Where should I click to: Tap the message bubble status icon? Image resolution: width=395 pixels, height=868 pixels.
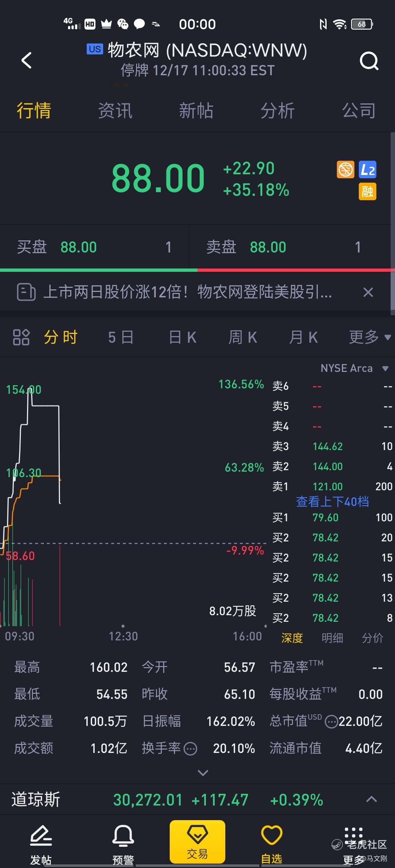(139, 24)
